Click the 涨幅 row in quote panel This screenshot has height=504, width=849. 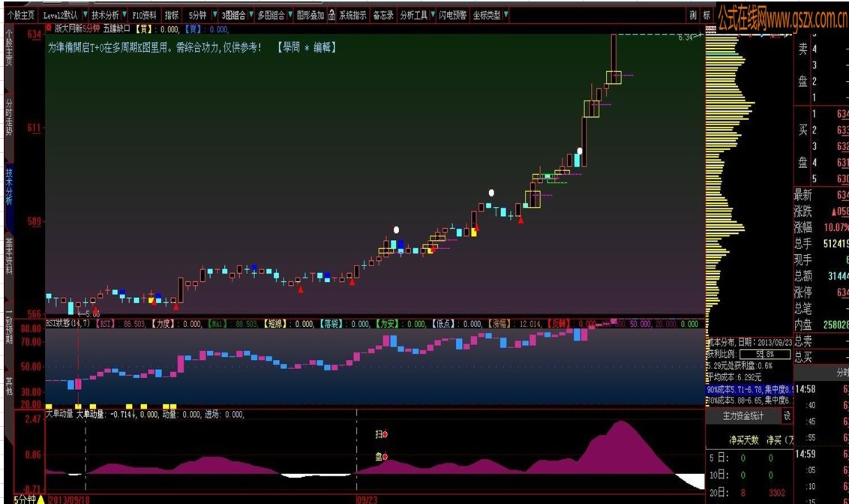[x=820, y=227]
